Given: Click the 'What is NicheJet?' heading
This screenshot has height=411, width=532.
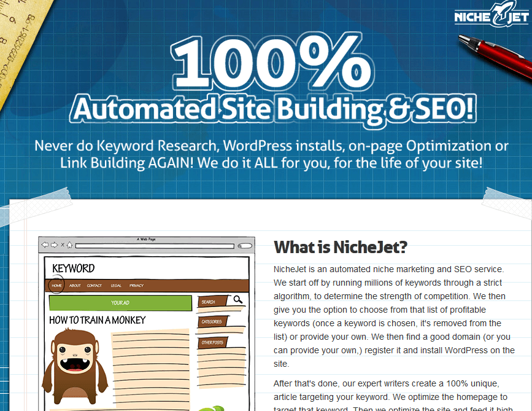Looking at the screenshot, I should point(341,247).
